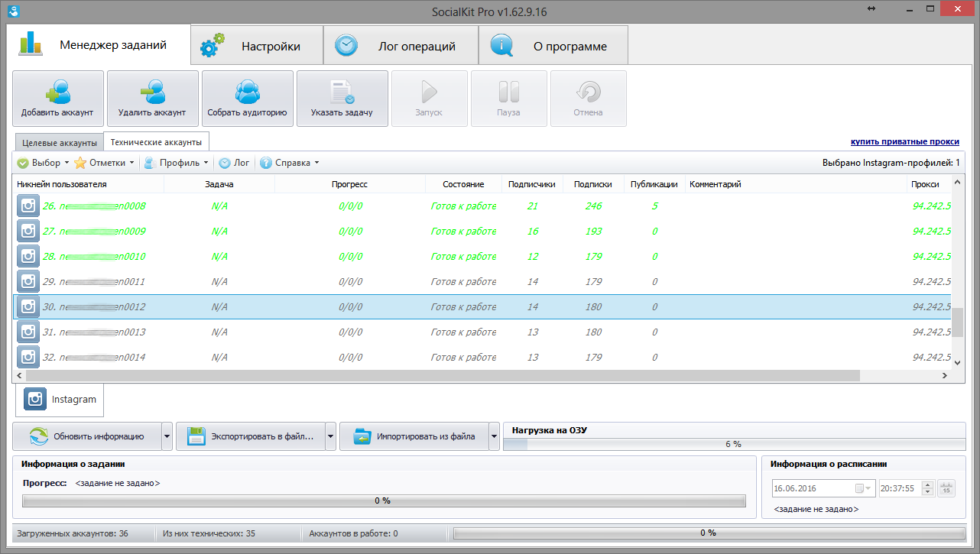Click the 21 followers cell
This screenshot has height=554, width=980.
(x=533, y=206)
